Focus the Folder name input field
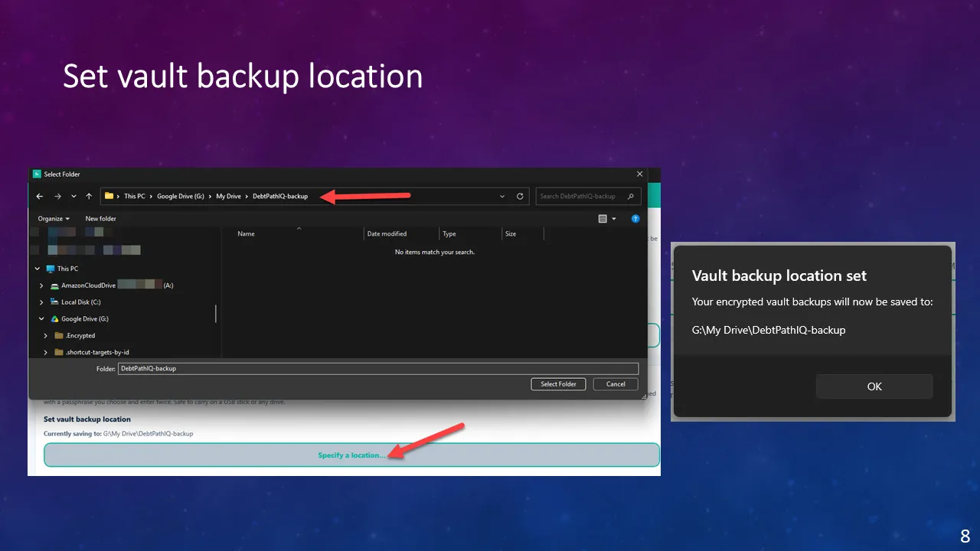Viewport: 980px width, 551px height. pos(378,368)
